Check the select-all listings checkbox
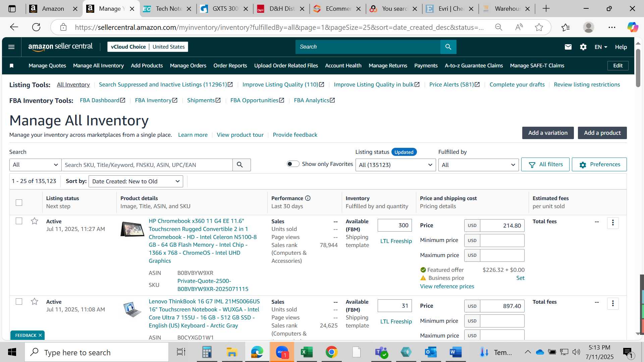Image resolution: width=644 pixels, height=362 pixels. [19, 202]
